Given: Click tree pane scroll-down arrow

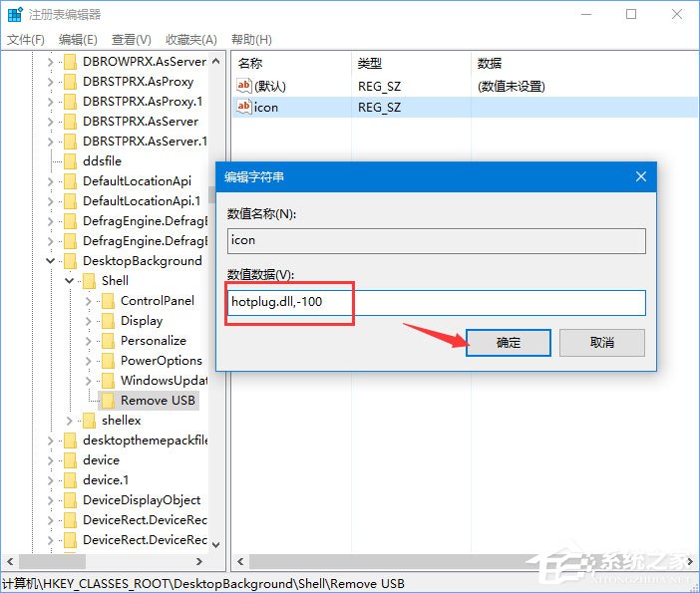Looking at the screenshot, I should point(216,545).
